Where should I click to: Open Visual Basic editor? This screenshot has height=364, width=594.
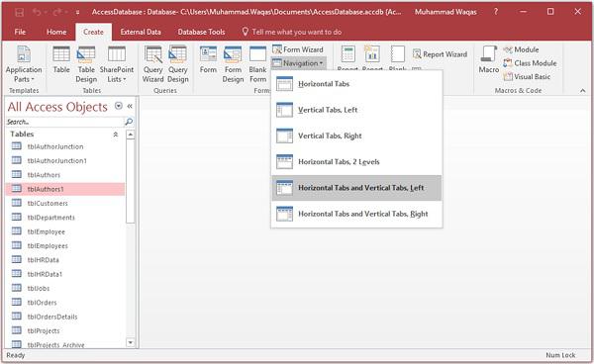point(527,77)
